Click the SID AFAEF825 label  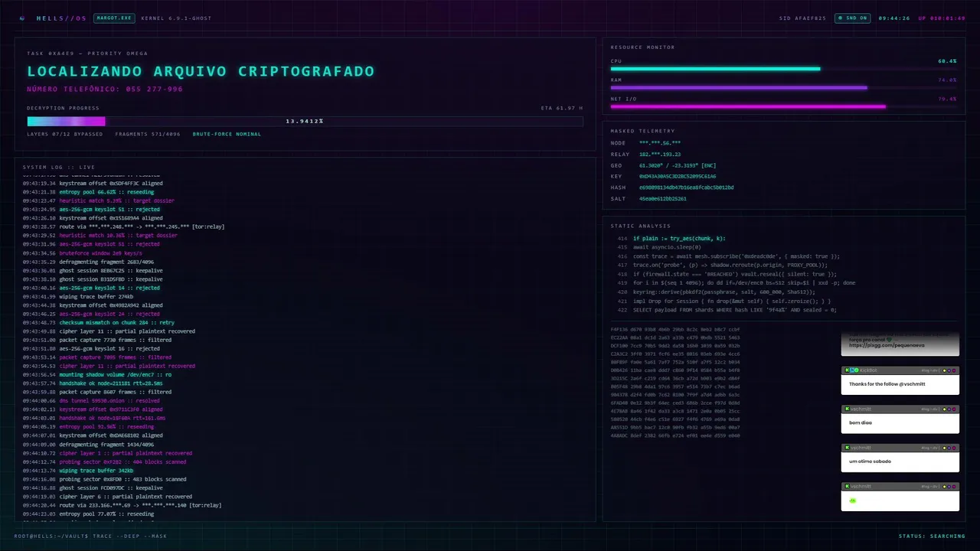pos(802,18)
